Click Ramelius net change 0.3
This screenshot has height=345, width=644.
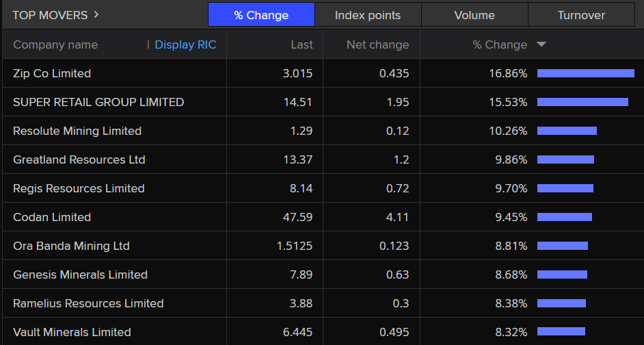pos(401,303)
